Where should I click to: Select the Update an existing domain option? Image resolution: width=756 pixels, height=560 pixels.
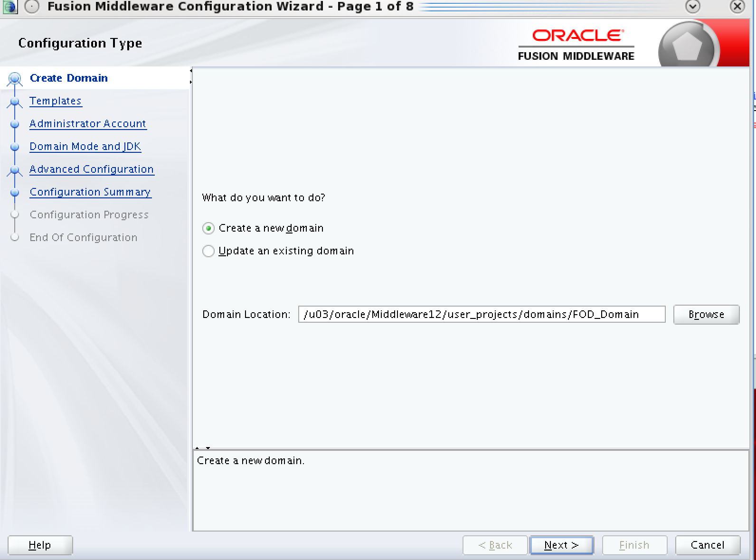pyautogui.click(x=208, y=251)
